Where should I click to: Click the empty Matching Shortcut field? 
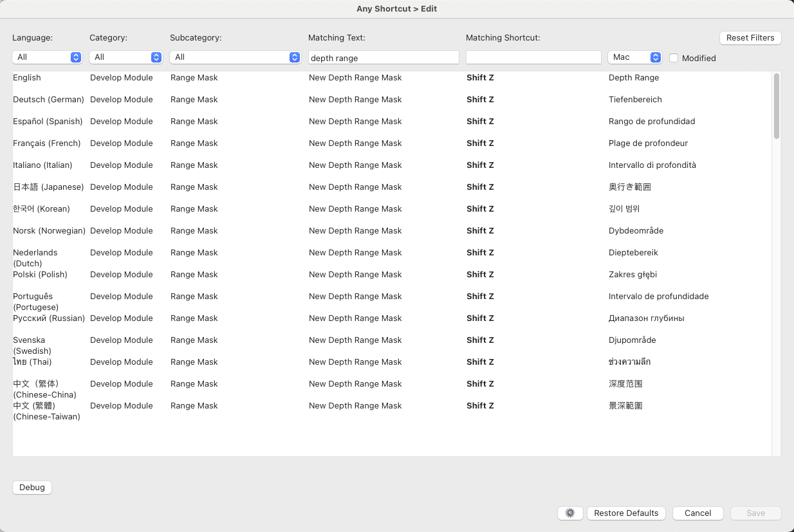[x=533, y=57]
